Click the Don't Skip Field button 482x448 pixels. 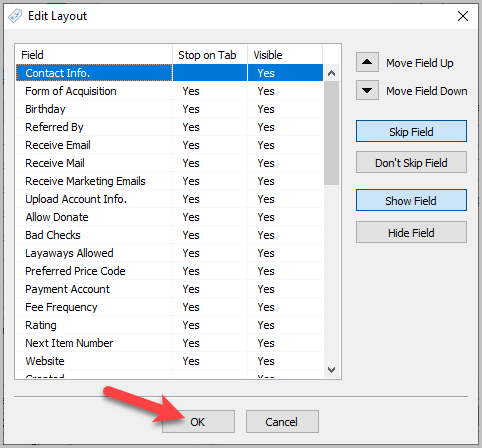(411, 162)
